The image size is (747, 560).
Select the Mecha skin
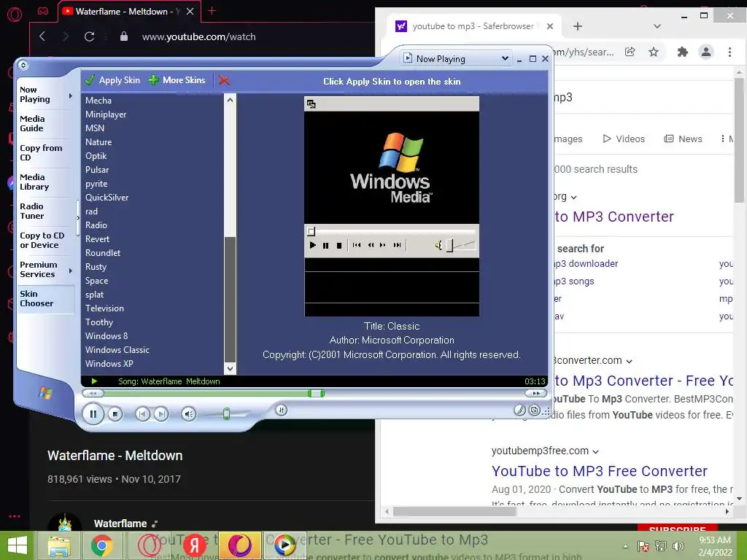click(x=98, y=101)
